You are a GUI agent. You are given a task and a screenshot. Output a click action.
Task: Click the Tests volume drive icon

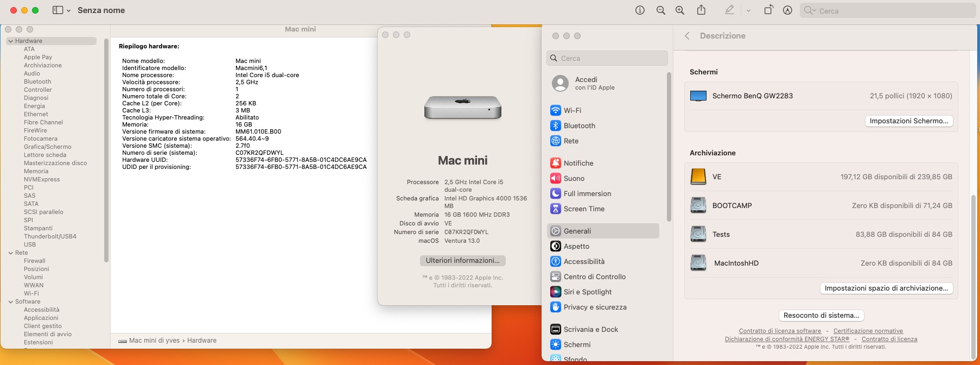(x=698, y=234)
